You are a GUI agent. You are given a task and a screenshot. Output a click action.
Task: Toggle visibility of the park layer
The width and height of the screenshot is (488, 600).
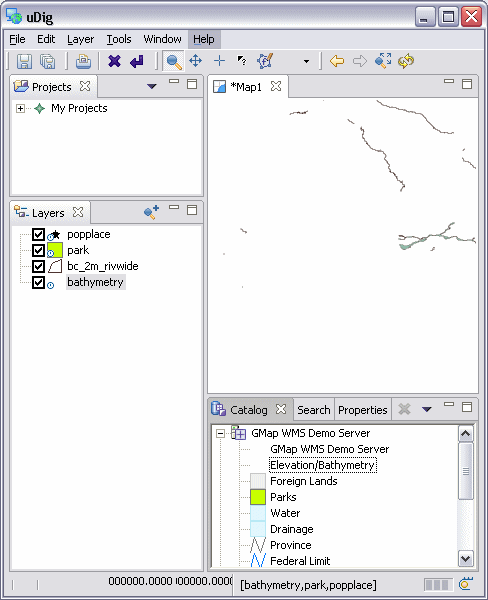point(38,250)
